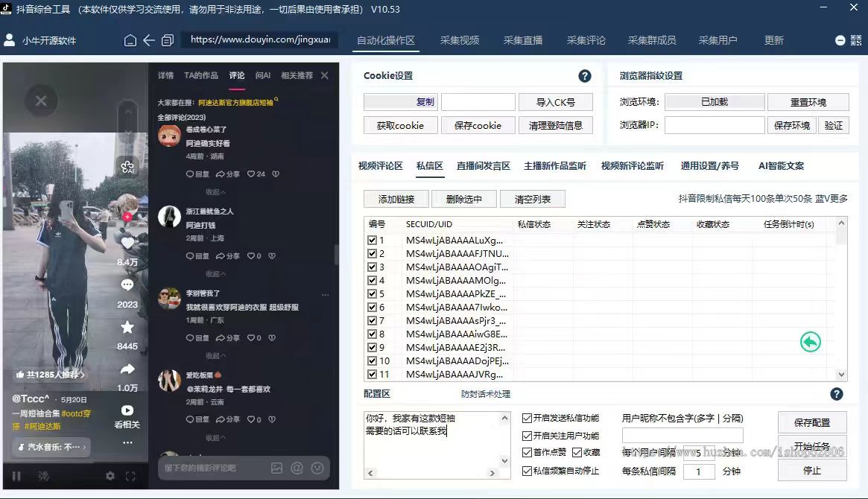Expand the 共1285人推荐 chevron
868x499 pixels.
click(x=83, y=375)
